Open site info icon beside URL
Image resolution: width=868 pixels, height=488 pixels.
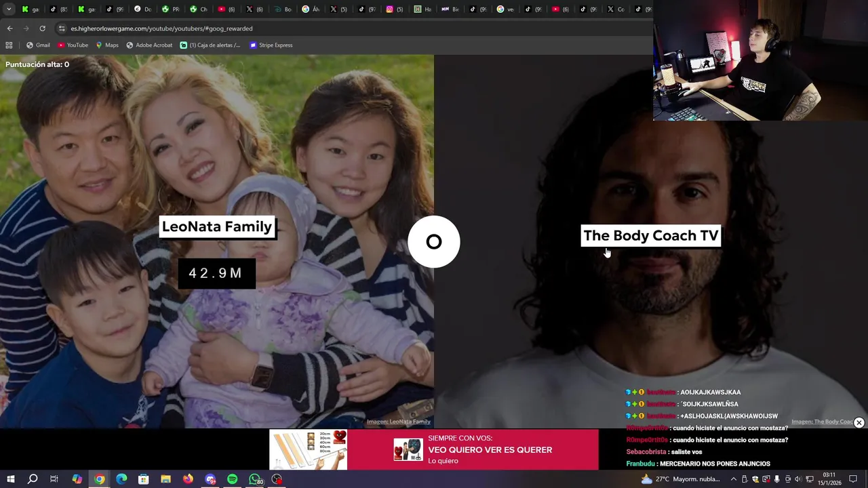62,28
